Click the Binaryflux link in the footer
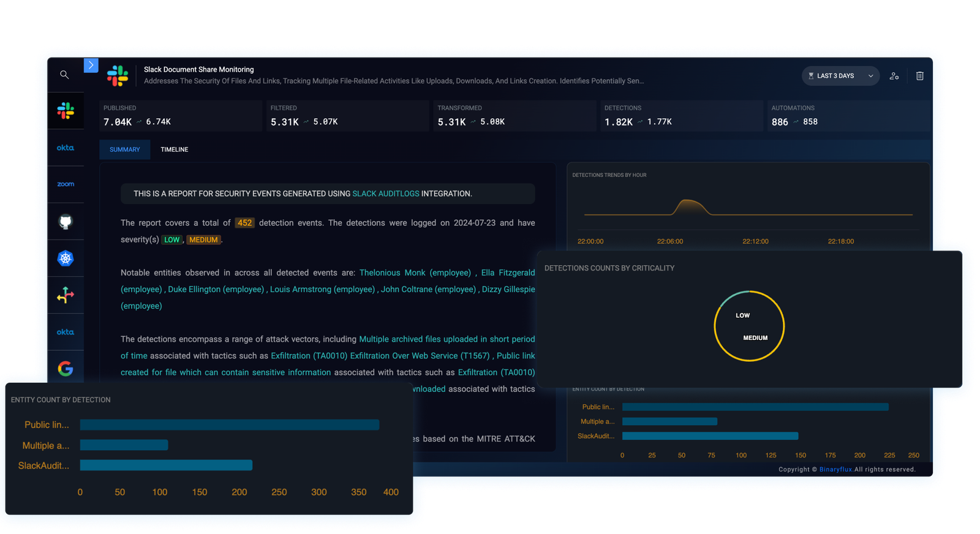980x534 pixels. 835,470
